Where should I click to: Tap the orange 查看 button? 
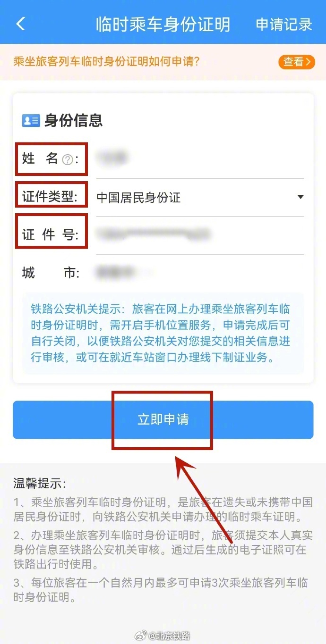pos(297,62)
